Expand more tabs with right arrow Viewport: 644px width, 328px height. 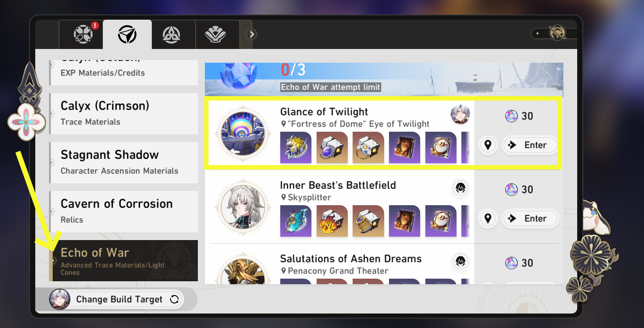[252, 35]
